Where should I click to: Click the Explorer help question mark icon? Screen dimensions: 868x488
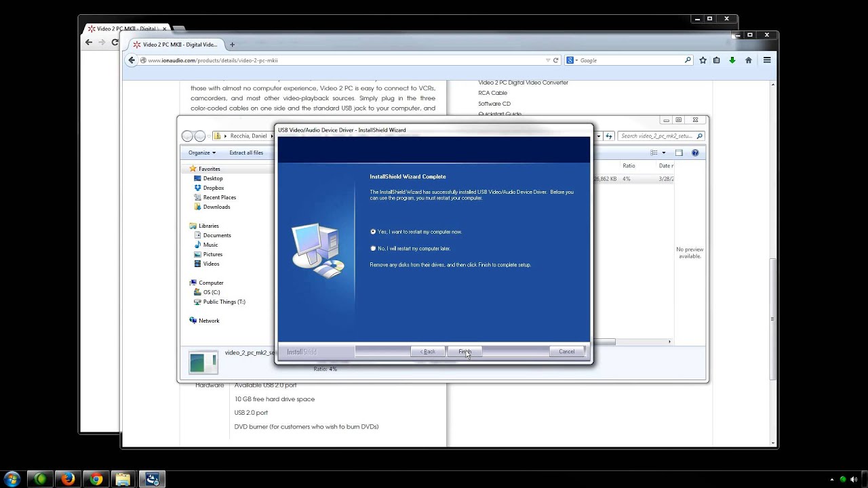(x=695, y=152)
